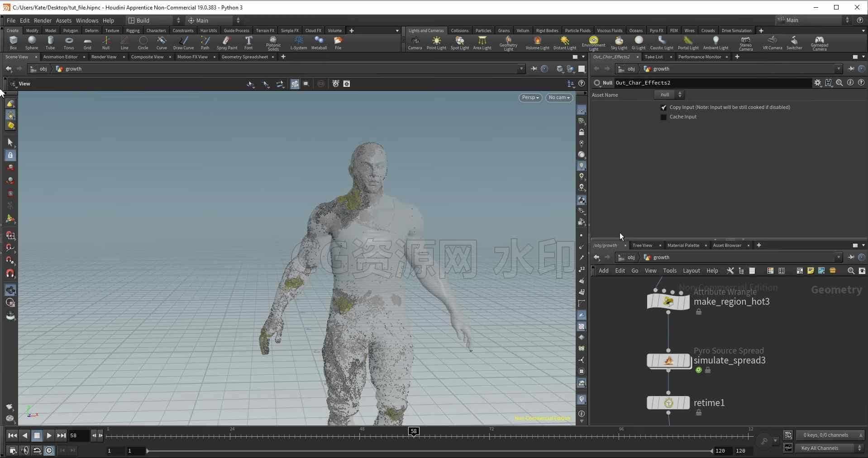This screenshot has width=868, height=458.
Task: Open the Key All Channels dropdown
Action: click(830, 448)
